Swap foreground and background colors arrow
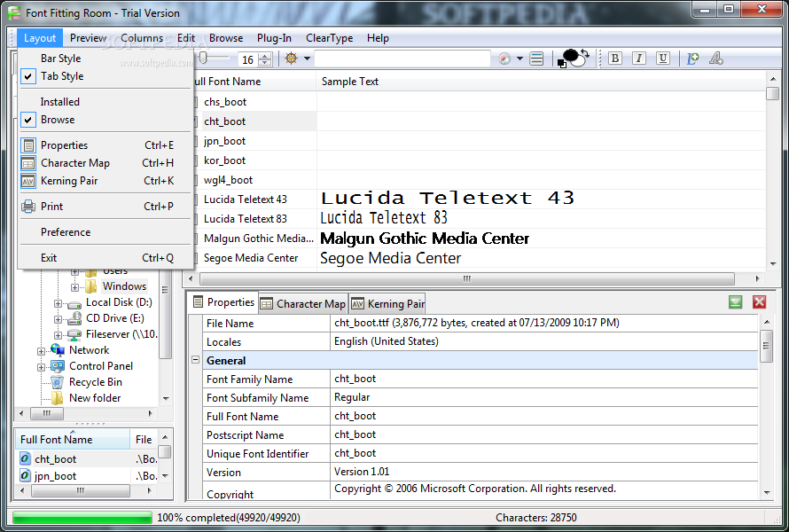Screen dimensions: 789x532 pyautogui.click(x=585, y=53)
